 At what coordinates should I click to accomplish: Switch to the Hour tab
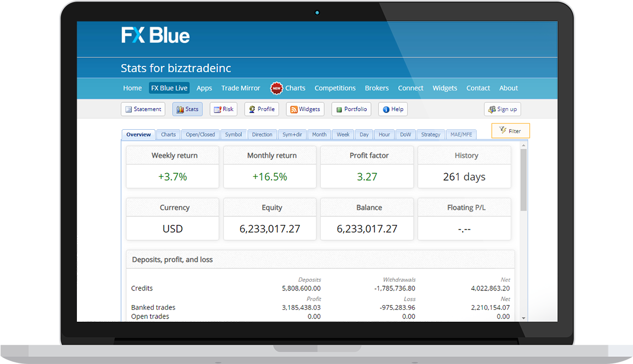384,135
